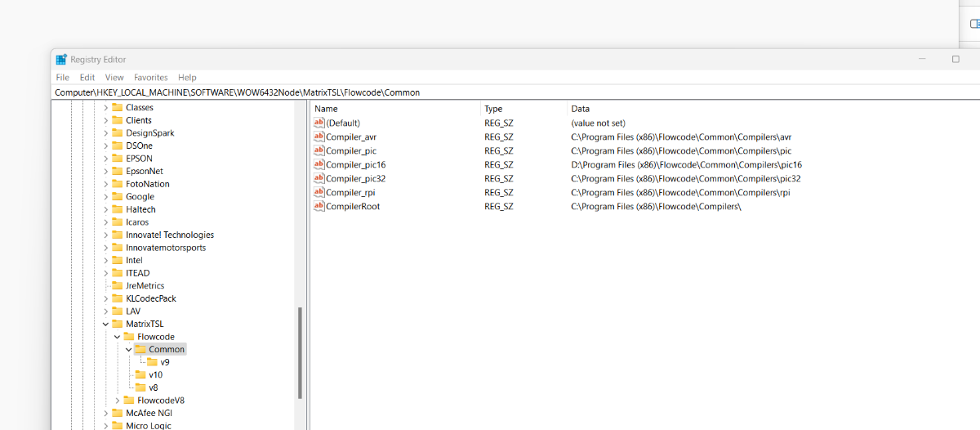Click the Haltech folder icon
This screenshot has width=980, height=430.
(x=117, y=209)
